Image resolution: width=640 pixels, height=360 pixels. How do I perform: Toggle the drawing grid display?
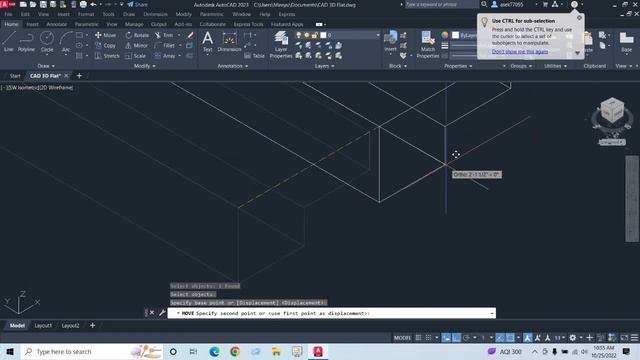tap(418, 338)
